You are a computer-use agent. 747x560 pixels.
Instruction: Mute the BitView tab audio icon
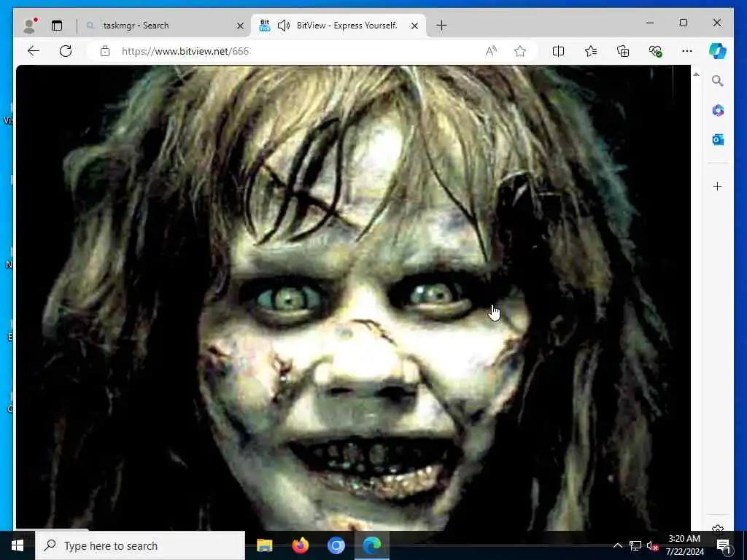click(x=284, y=26)
